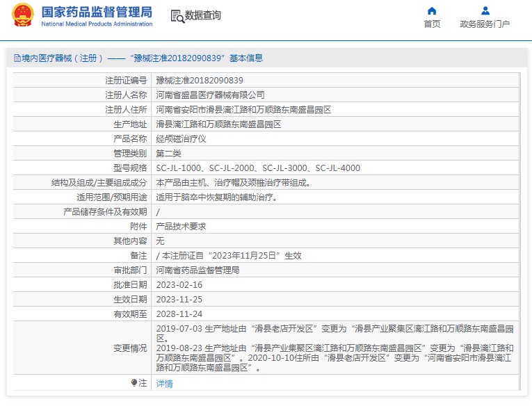Select the 生产地址 value 滑县漓江路和万顺路东南盛昌园区
532x406 pixels.
pos(218,124)
